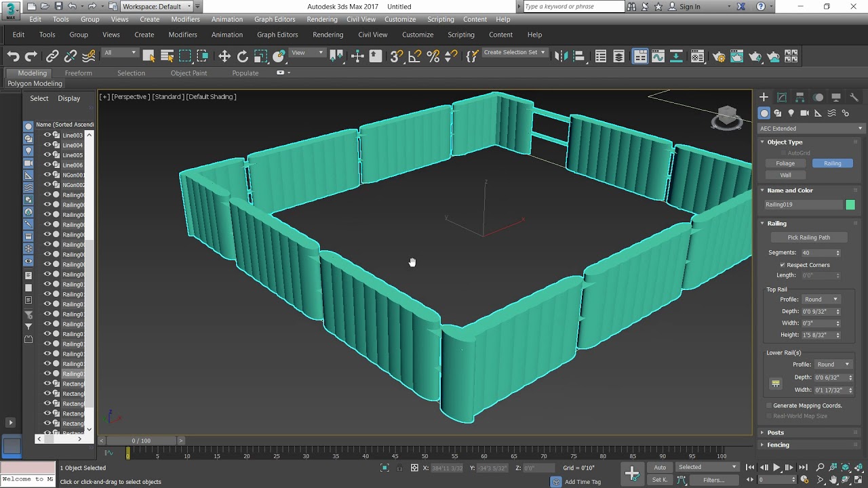Select the Lights category icon
This screenshot has width=868, height=488.
point(791,113)
